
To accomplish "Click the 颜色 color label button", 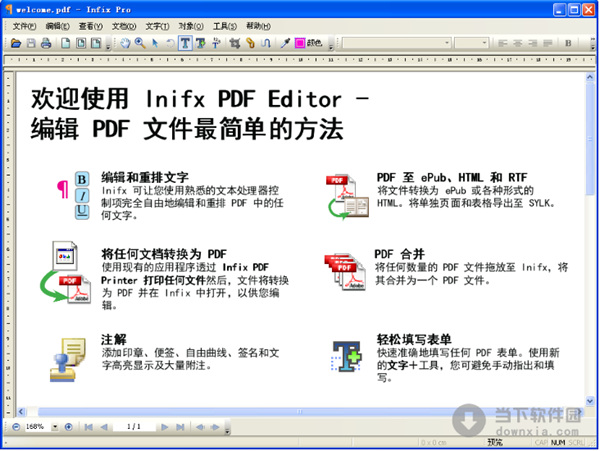I will click(x=314, y=43).
